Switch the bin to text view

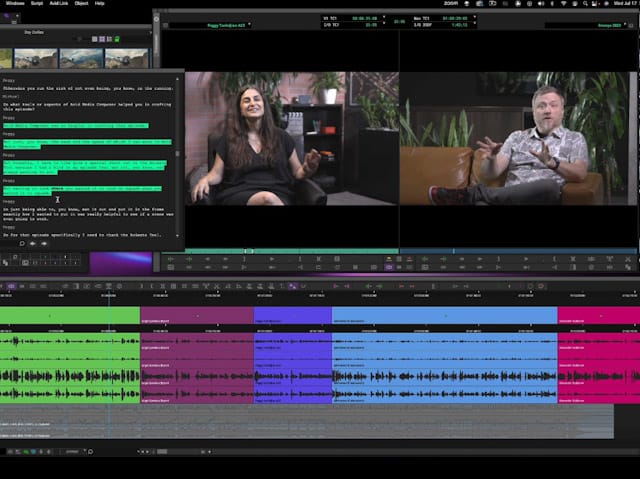click(x=95, y=39)
